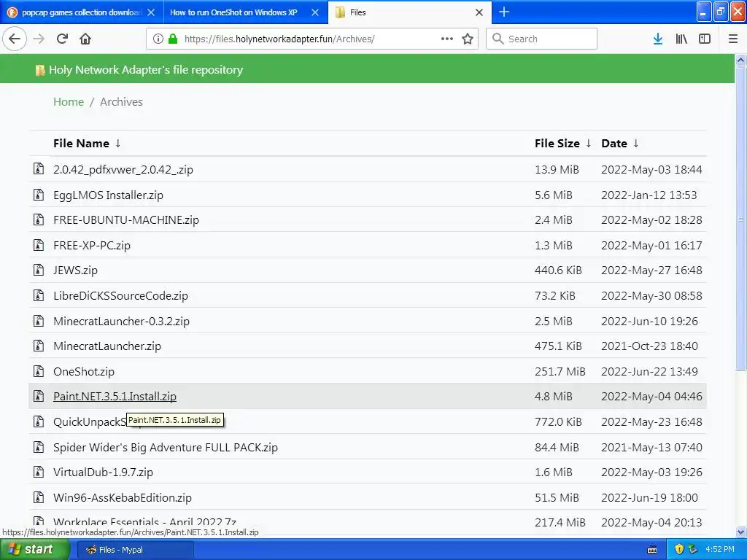Image resolution: width=747 pixels, height=560 pixels.
Task: Open the hamburger application menu
Action: 733,39
